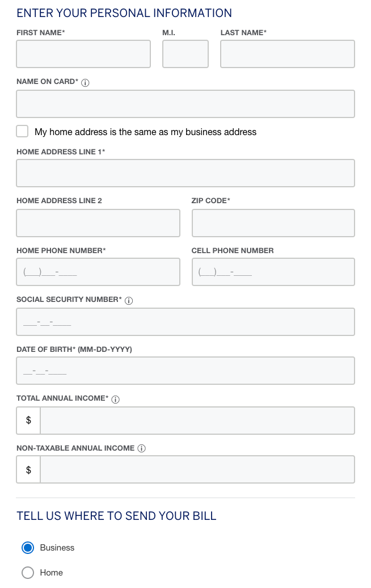Click the Cell Phone Number field

(x=273, y=271)
